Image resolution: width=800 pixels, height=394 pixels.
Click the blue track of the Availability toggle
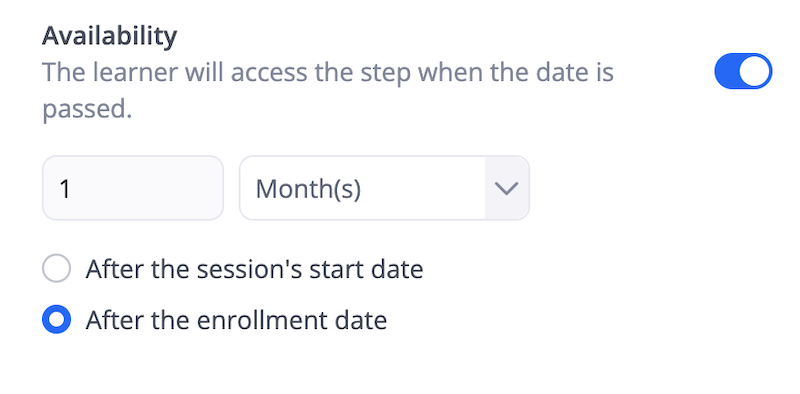727,71
